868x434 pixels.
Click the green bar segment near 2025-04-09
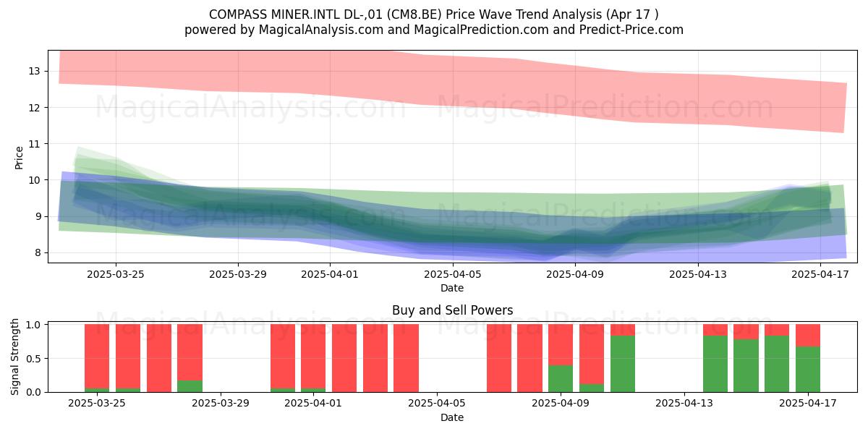(561, 378)
